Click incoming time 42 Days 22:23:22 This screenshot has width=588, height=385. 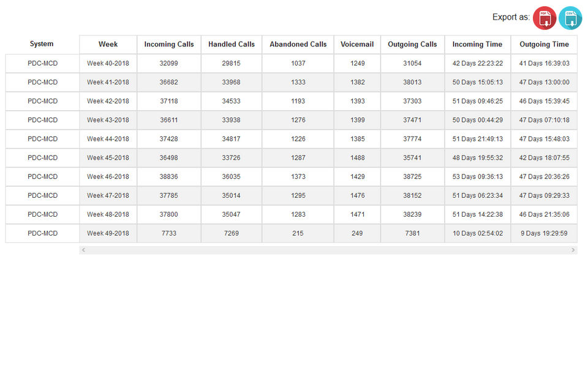477,64
